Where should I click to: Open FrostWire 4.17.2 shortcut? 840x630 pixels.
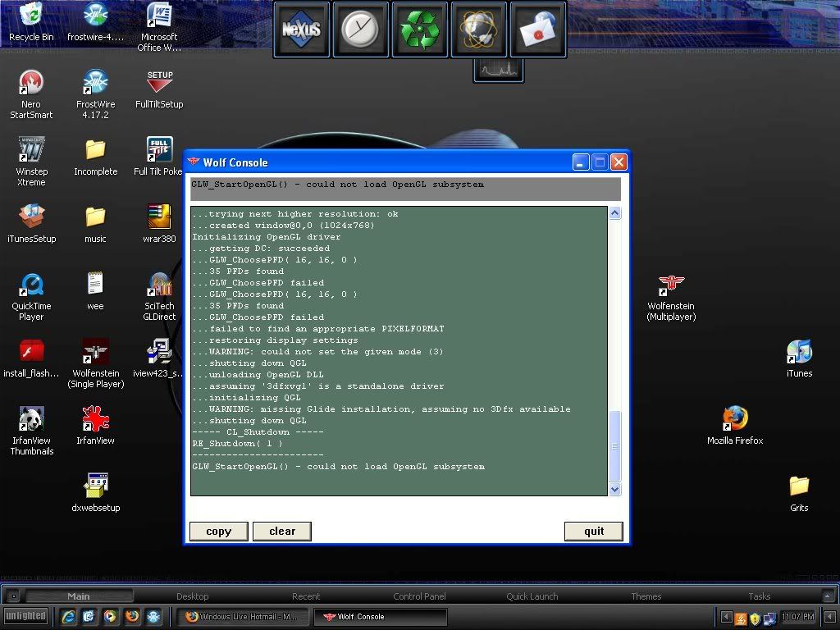95,94
